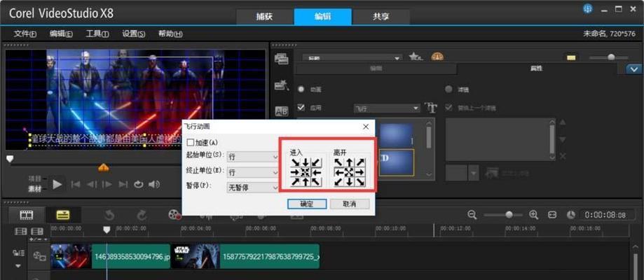The image size is (644, 280).
Task: Fit project in timeline window
Action: pos(552,214)
